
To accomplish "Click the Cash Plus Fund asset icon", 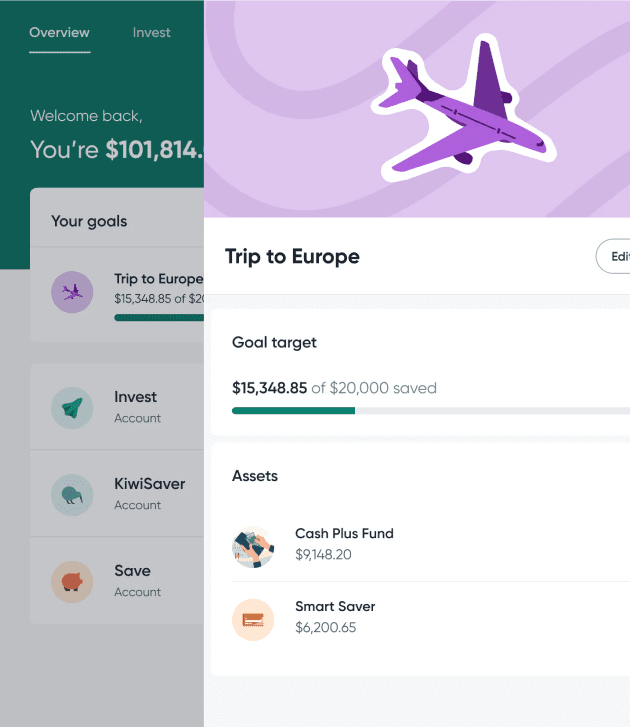I will coord(253,547).
